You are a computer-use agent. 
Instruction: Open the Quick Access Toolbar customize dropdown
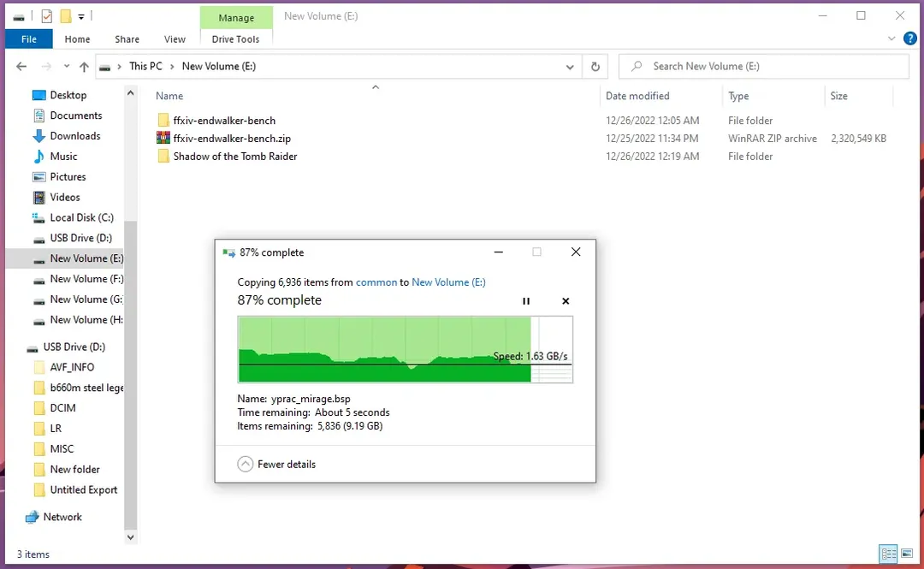[81, 16]
